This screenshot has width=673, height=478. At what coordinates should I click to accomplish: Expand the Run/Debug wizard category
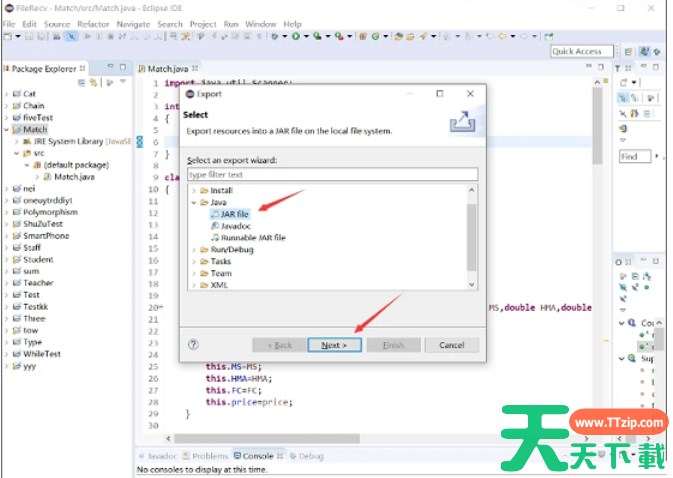[193, 250]
